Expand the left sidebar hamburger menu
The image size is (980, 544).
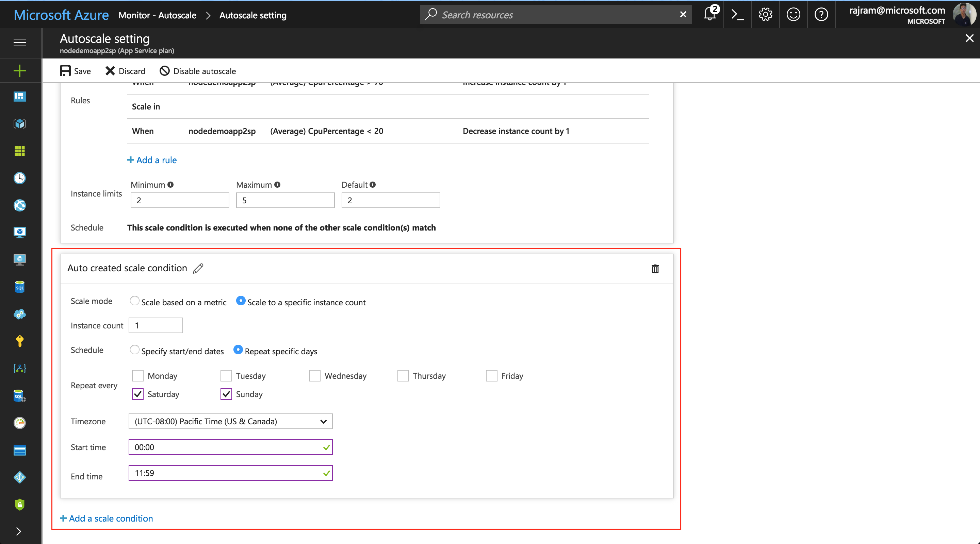[x=19, y=42]
